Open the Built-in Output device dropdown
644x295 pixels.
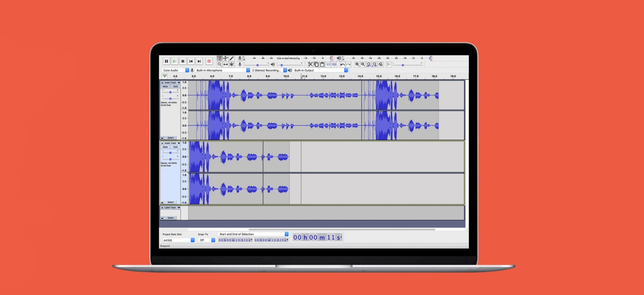320,70
